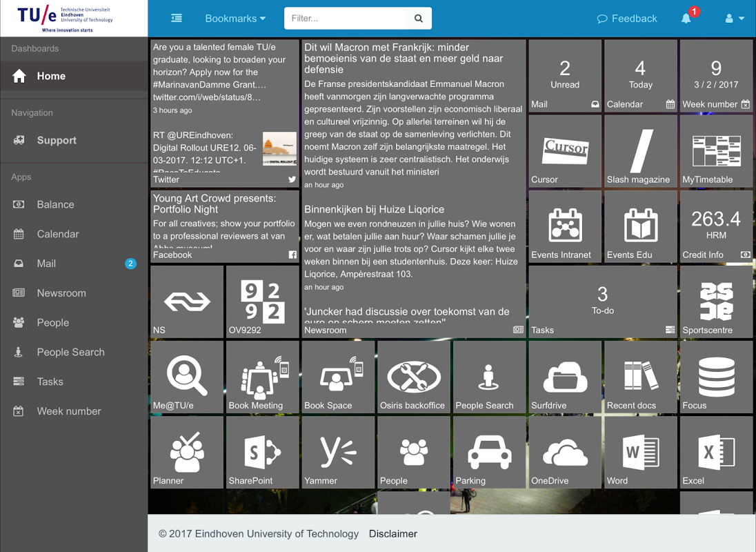
Task: Click the Newsroom tile newspaper icon
Action: pos(518,330)
